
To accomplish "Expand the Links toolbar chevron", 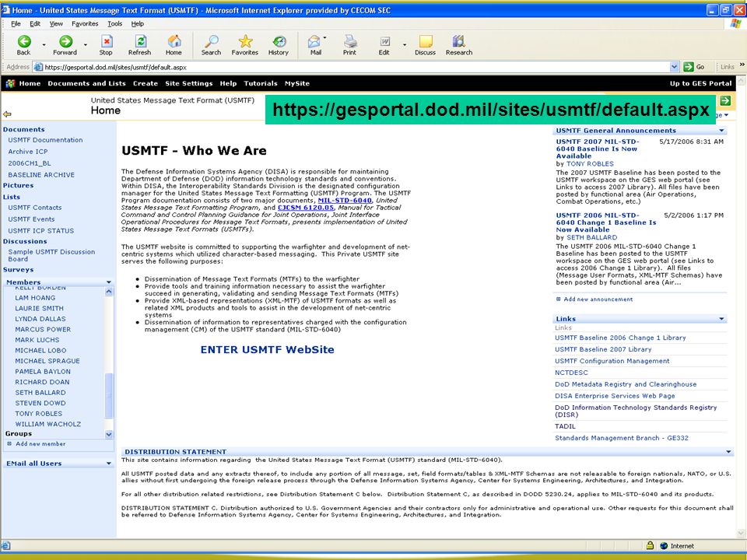I will coord(742,65).
